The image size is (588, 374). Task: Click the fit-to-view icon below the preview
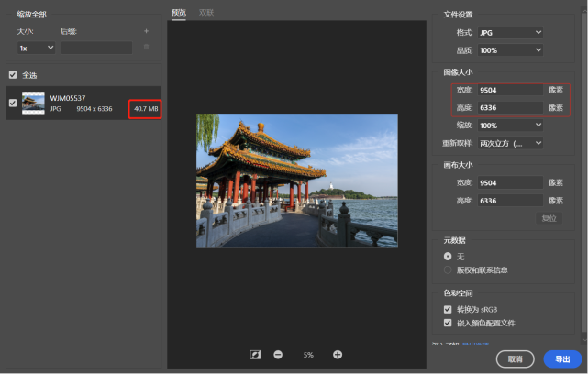(x=256, y=355)
